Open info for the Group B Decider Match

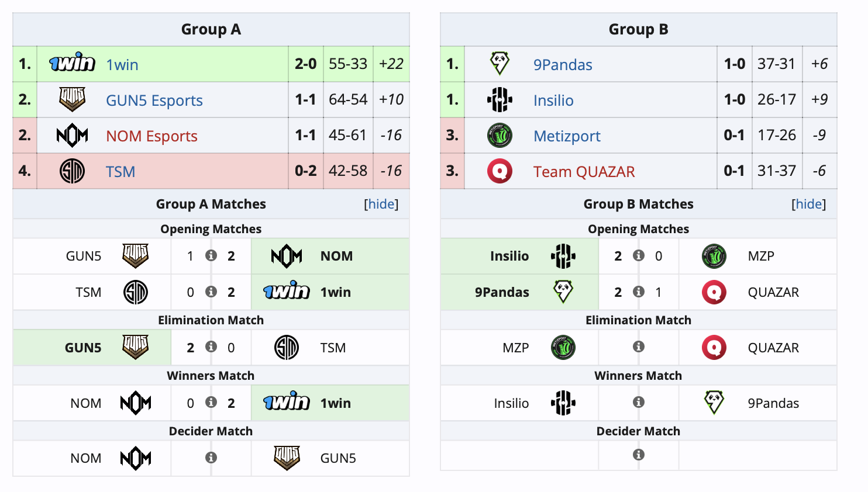click(639, 455)
